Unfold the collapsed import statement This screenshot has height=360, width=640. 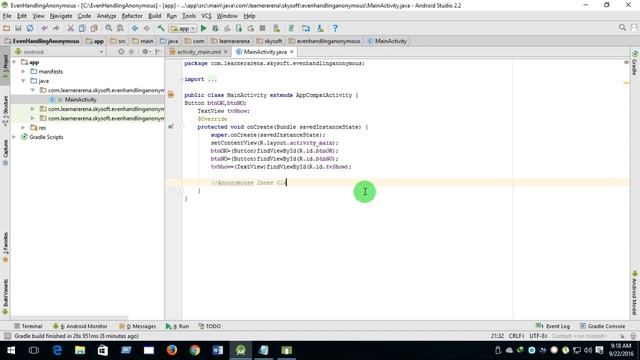212,79
